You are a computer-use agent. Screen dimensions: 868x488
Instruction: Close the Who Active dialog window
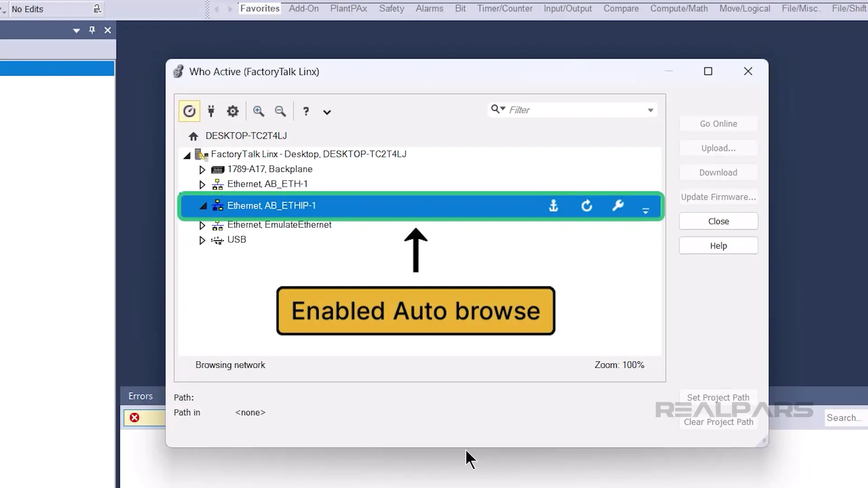(748, 71)
